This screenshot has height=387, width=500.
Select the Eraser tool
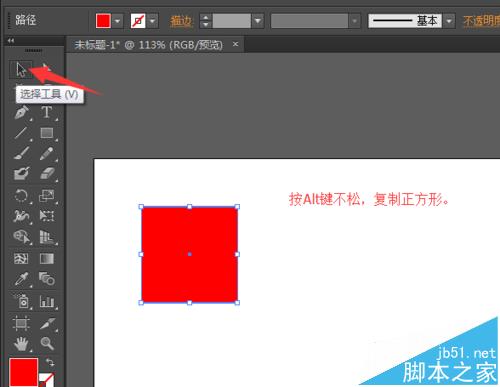click(x=47, y=174)
